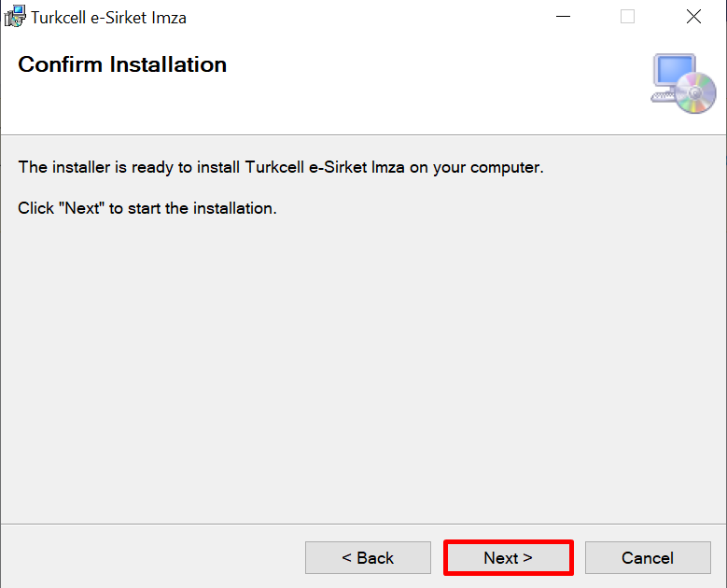Click the "Confirm Installation" heading
The width and height of the screenshot is (727, 588).
[x=122, y=64]
